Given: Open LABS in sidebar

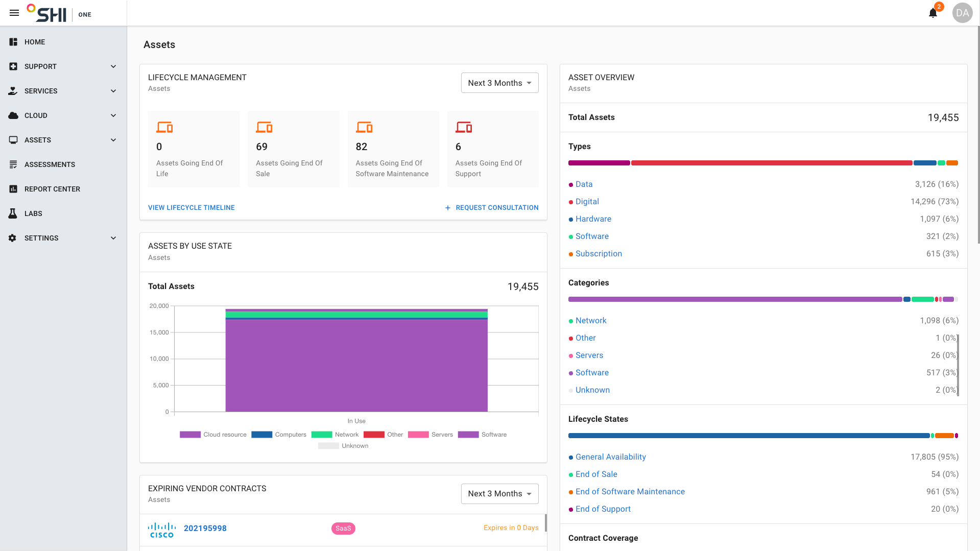Looking at the screenshot, I should click(x=63, y=213).
